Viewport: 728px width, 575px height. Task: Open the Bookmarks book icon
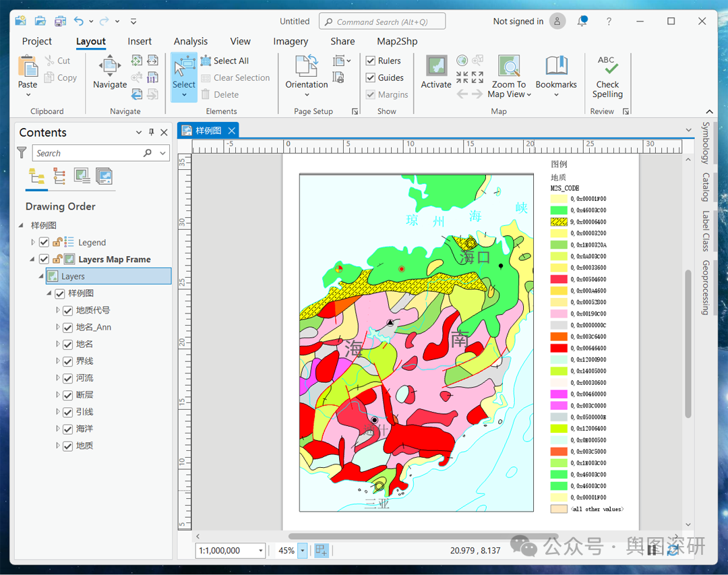pyautogui.click(x=556, y=65)
